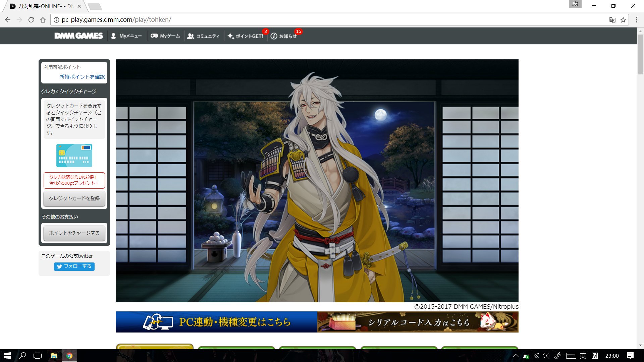Click 所持ポイントを確認 link
The width and height of the screenshot is (644, 362).
click(x=82, y=77)
